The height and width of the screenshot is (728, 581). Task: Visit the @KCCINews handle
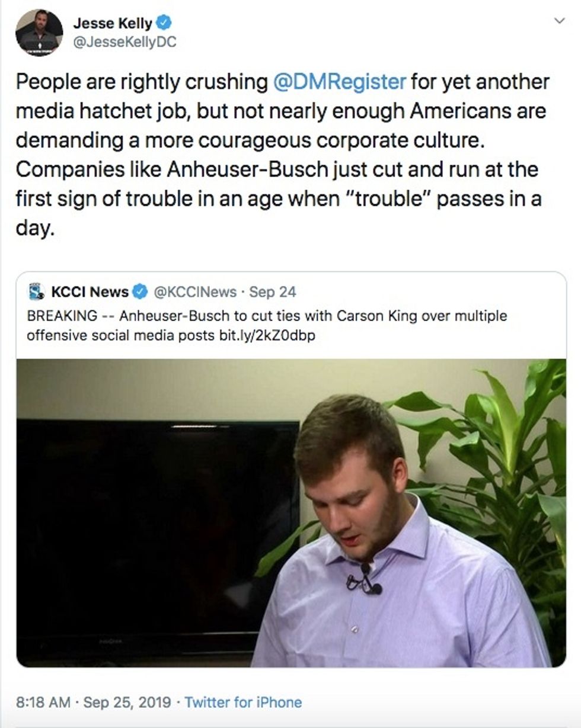coord(195,291)
